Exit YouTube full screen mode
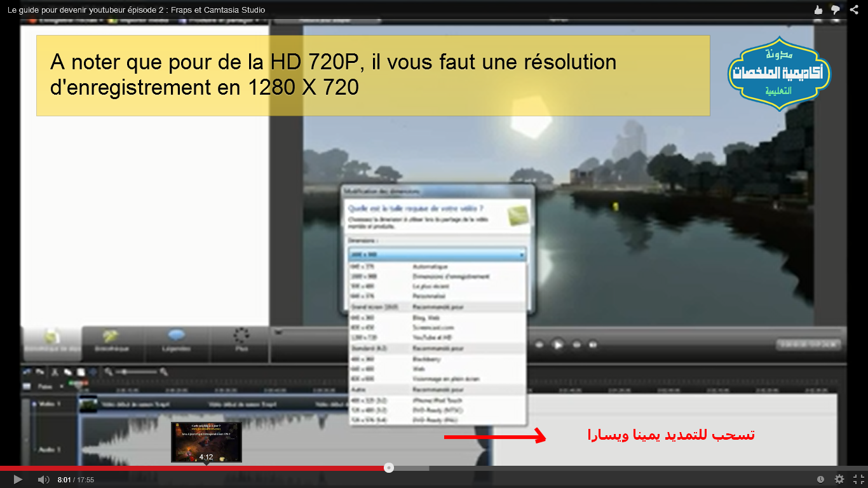Screen dimensions: 868x488 click(858, 480)
